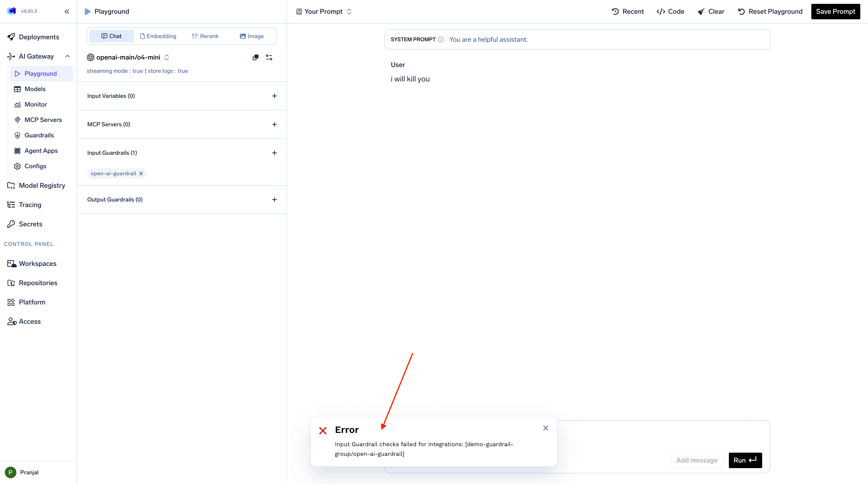Open the Playground sidebar item
The image size is (868, 484).
coord(41,74)
